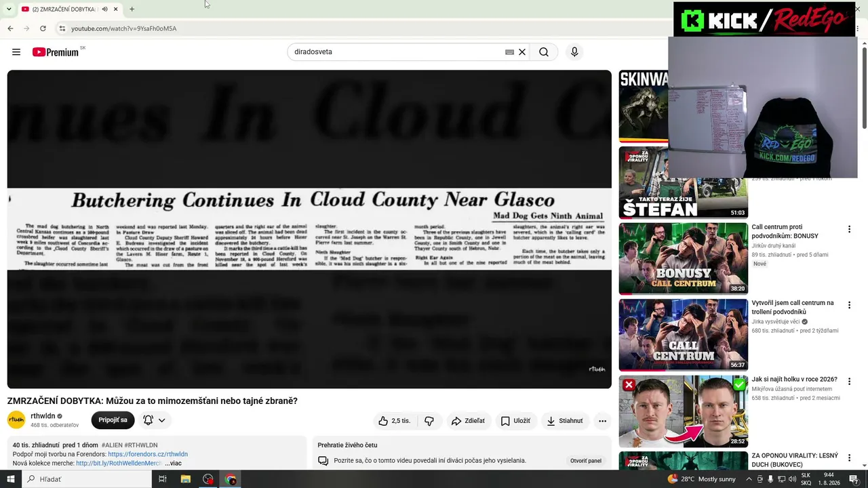Share the video with Zdieľať

[x=469, y=421]
